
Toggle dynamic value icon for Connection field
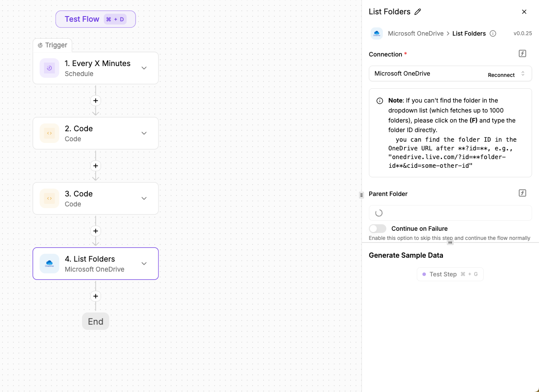522,54
